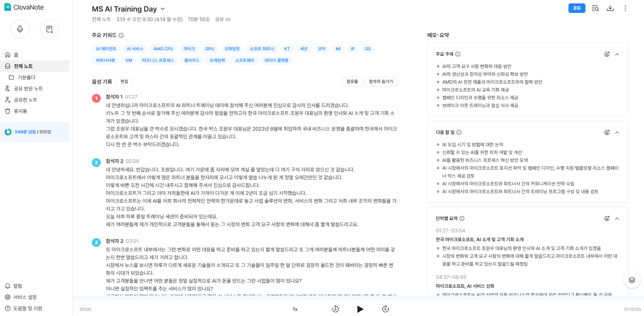Toggle 참석자 숨기기
This screenshot has height=316, width=644.
click(x=381, y=82)
